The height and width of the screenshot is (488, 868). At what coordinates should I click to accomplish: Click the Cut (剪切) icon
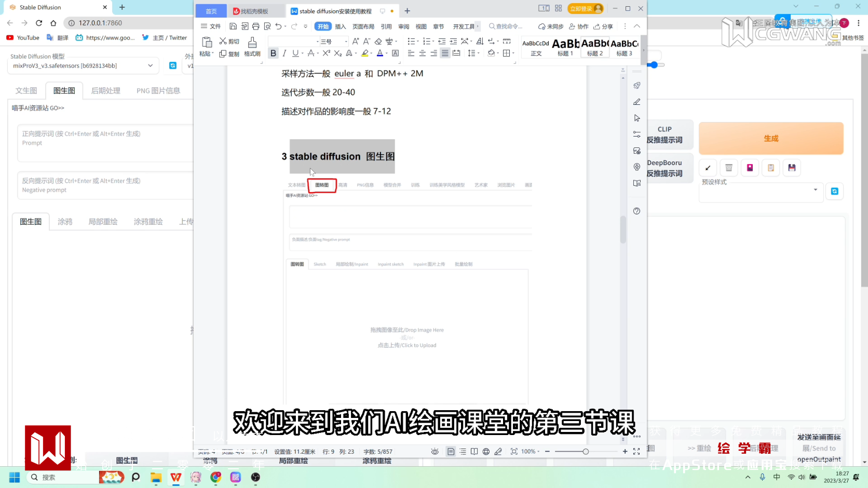[x=229, y=41]
